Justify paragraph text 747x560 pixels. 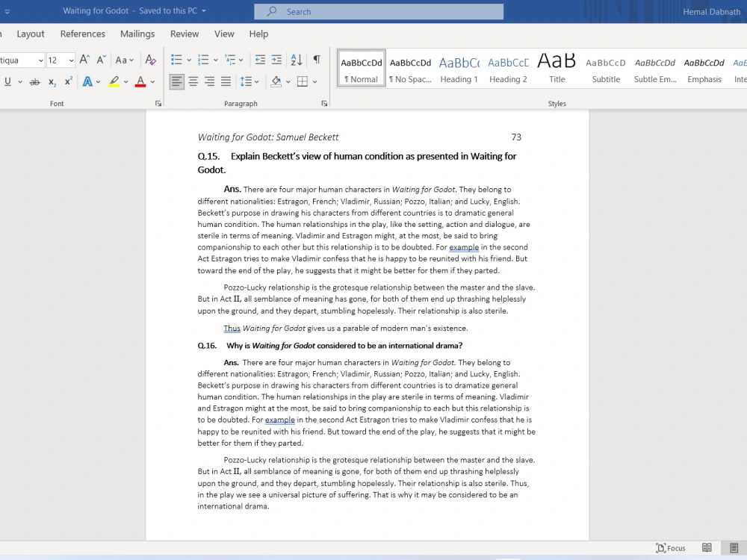point(226,81)
